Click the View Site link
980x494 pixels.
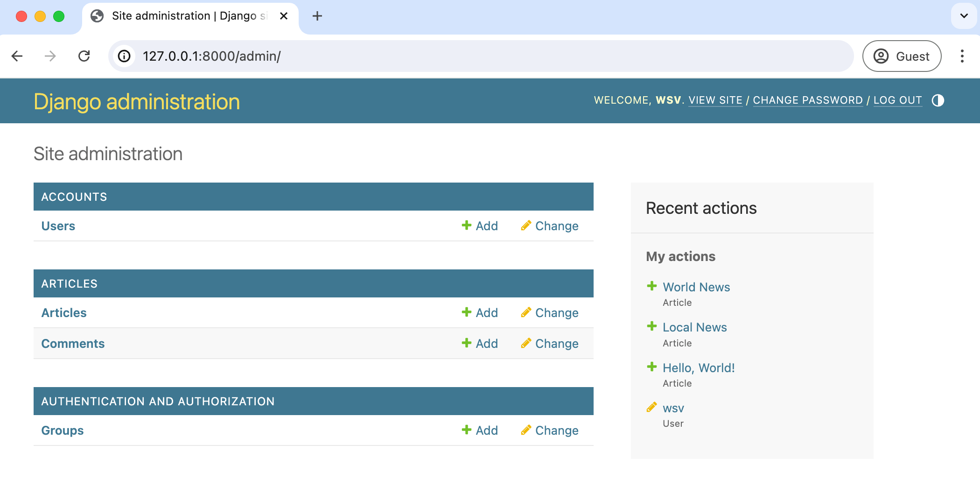pyautogui.click(x=715, y=100)
